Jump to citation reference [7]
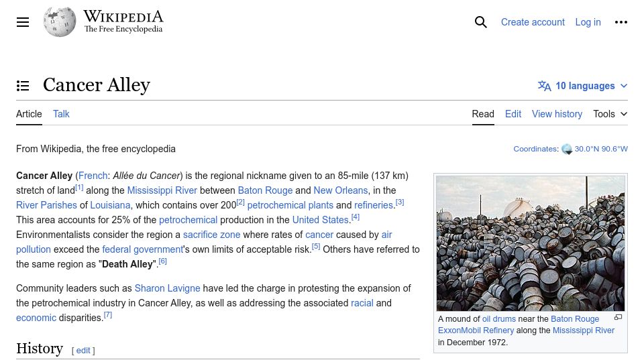Image resolution: width=644 pixels, height=362 pixels. click(x=107, y=315)
